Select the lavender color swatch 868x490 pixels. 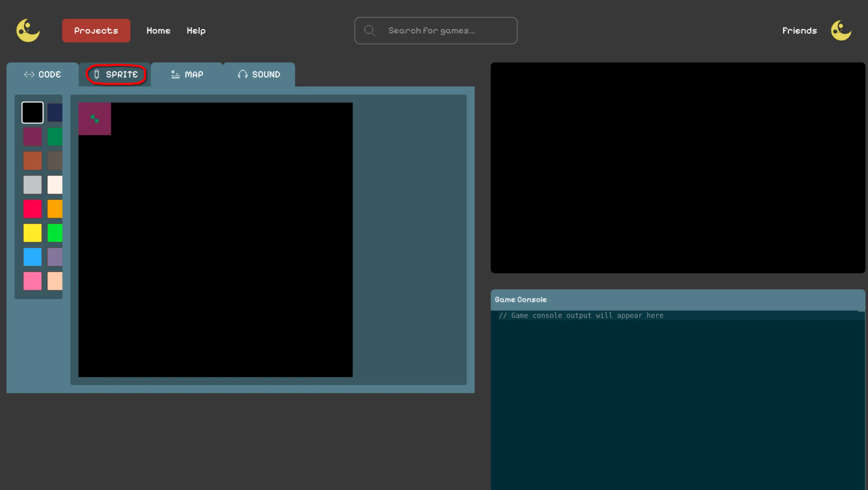tap(55, 257)
